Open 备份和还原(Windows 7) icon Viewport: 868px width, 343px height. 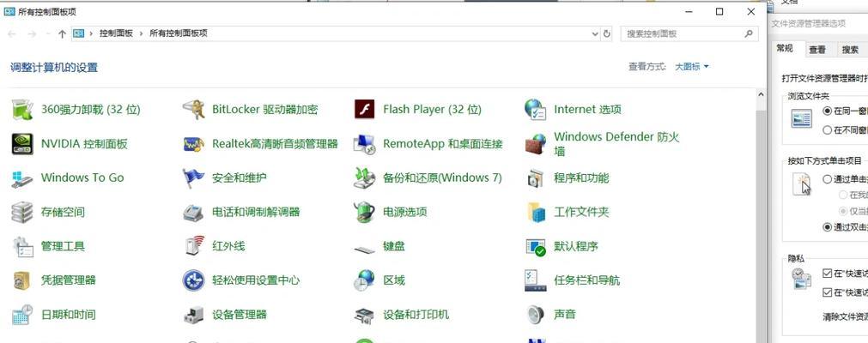pos(364,178)
